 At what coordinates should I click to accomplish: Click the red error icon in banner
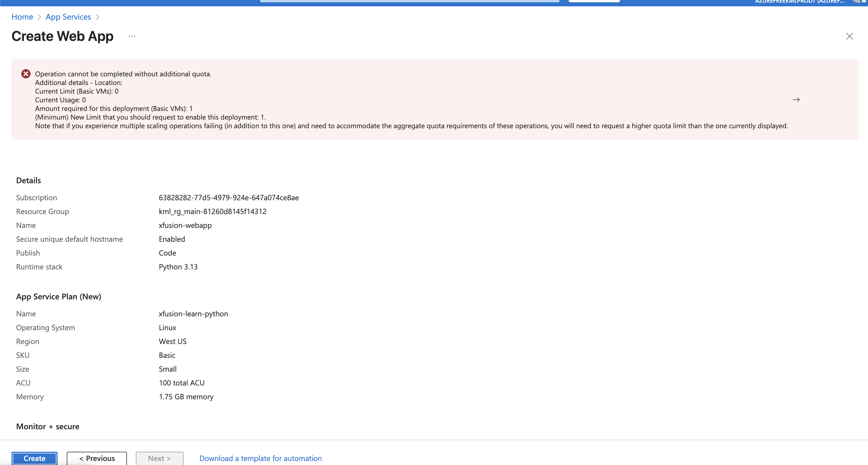(x=26, y=74)
